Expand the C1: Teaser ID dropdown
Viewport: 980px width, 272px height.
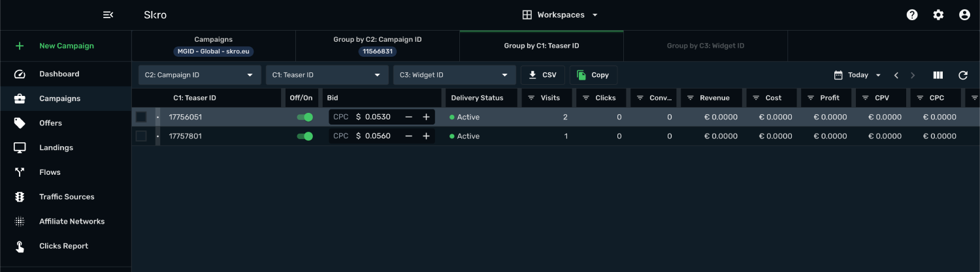(x=327, y=75)
